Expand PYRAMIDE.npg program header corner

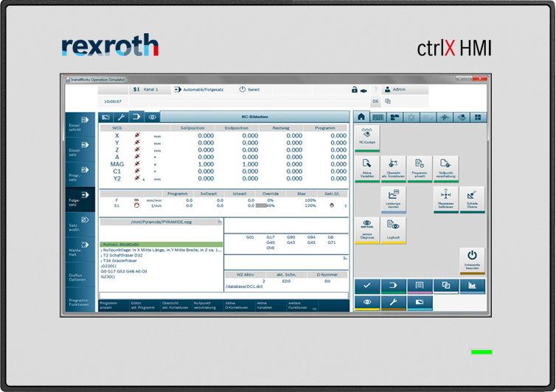click(x=219, y=221)
